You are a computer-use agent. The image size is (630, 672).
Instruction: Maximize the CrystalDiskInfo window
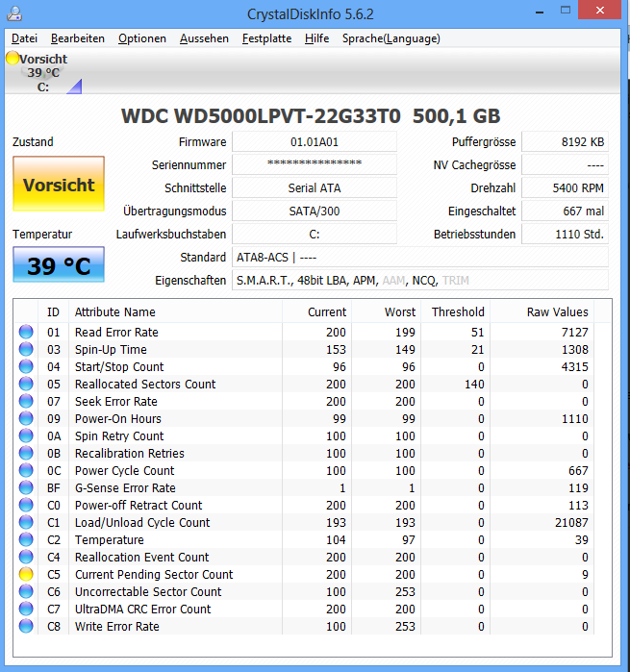coord(566,11)
